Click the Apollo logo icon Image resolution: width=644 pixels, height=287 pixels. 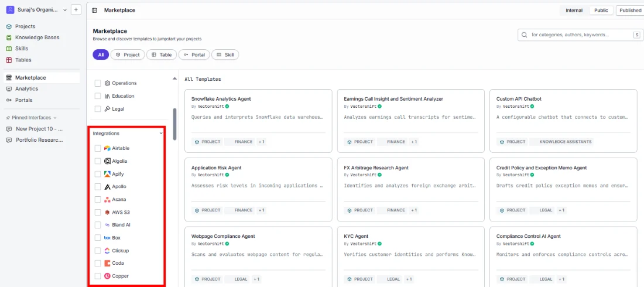107,187
